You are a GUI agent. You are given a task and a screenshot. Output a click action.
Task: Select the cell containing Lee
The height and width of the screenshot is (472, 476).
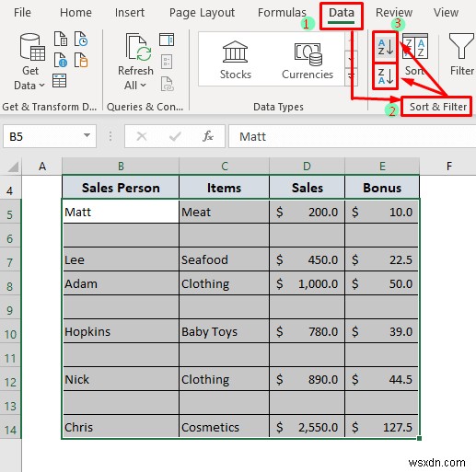coord(121,259)
